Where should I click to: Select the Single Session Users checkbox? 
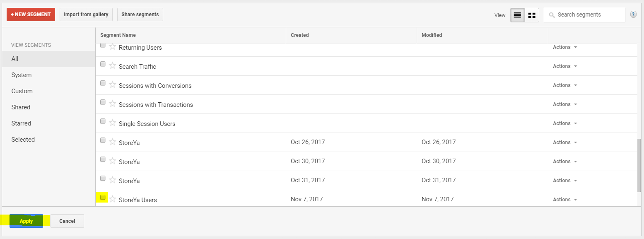point(103,121)
